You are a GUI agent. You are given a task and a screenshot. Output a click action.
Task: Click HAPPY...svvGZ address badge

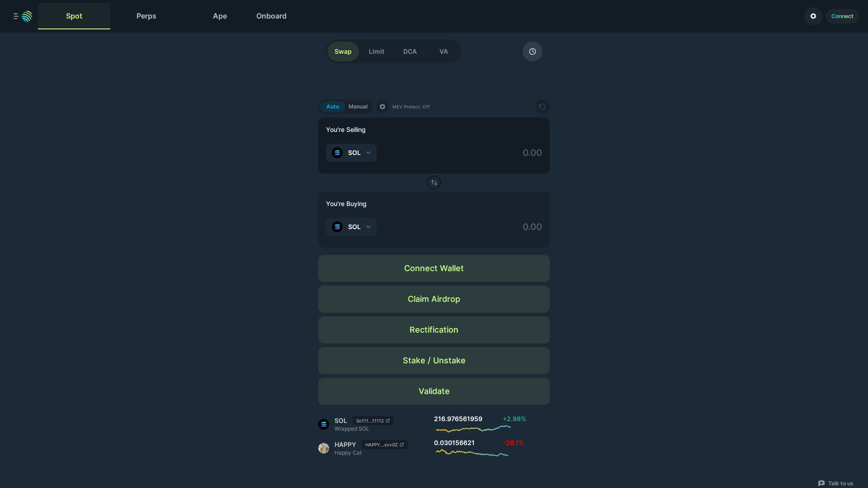[x=384, y=445]
